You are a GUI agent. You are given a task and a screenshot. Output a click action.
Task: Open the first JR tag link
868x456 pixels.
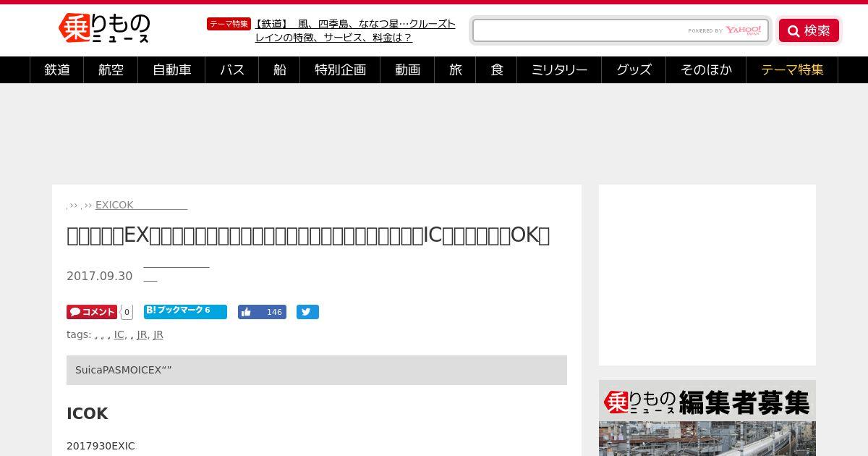(142, 334)
